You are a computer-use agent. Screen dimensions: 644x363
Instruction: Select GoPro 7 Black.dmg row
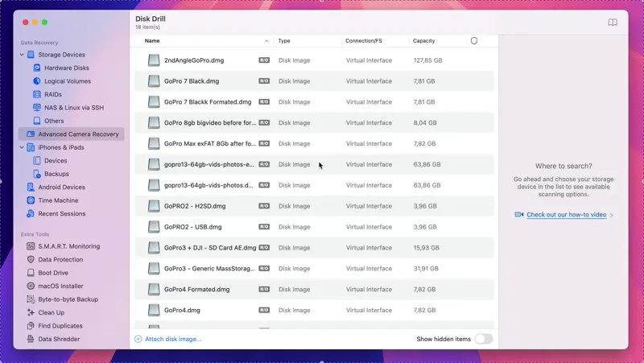click(x=314, y=81)
